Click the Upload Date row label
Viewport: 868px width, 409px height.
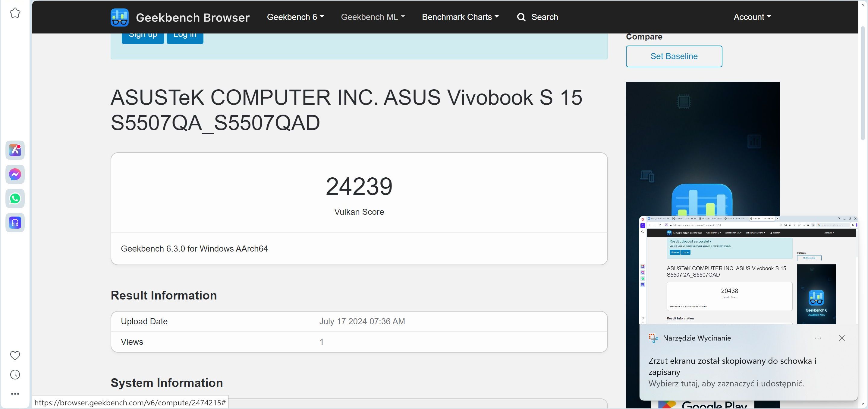144,321
